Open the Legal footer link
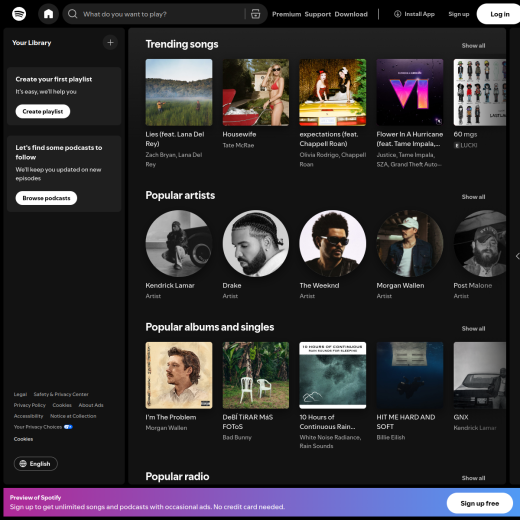Image resolution: width=520 pixels, height=520 pixels. pos(20,394)
